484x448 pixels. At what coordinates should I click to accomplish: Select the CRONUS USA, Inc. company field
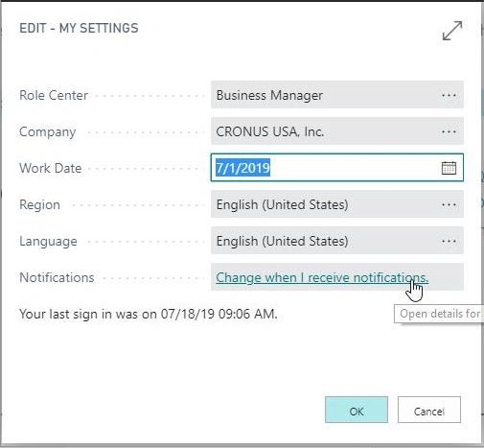337,131
